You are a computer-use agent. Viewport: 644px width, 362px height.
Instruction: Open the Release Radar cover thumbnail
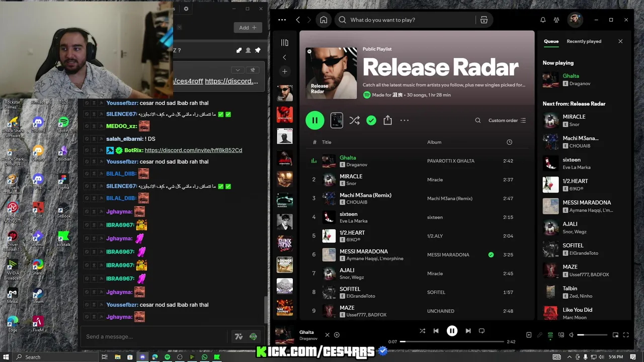[x=331, y=73]
